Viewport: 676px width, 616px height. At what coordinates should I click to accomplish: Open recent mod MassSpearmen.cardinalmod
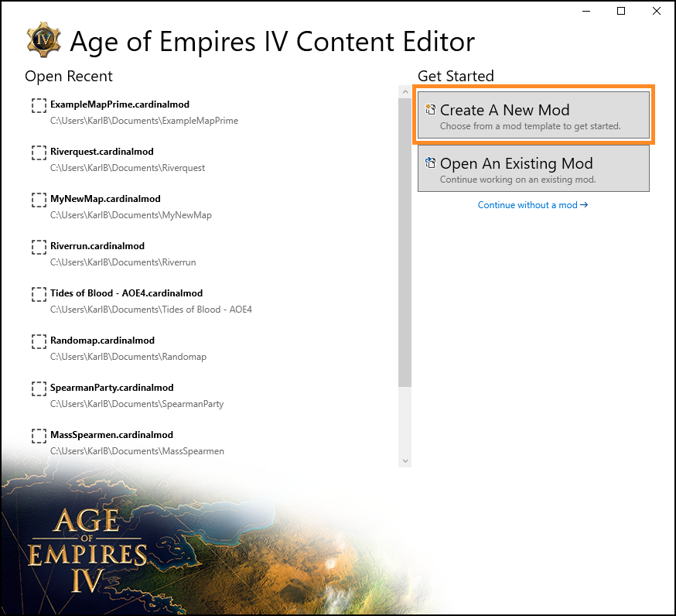click(111, 435)
